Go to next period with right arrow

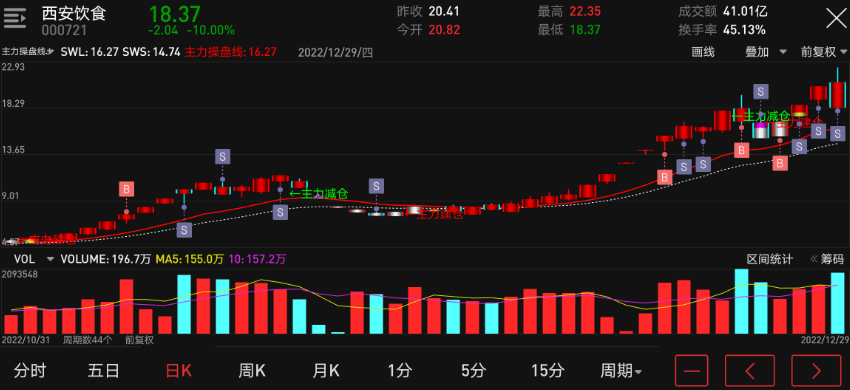coord(816,371)
